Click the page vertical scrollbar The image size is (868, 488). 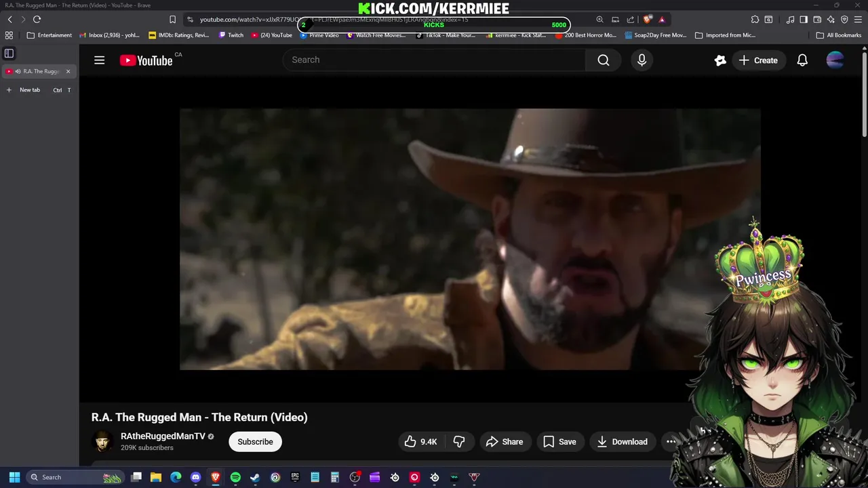click(864, 95)
